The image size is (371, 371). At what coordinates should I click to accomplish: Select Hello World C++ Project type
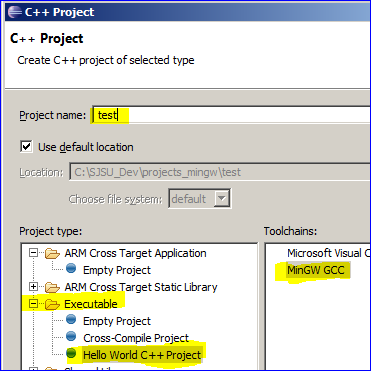pyautogui.click(x=142, y=355)
